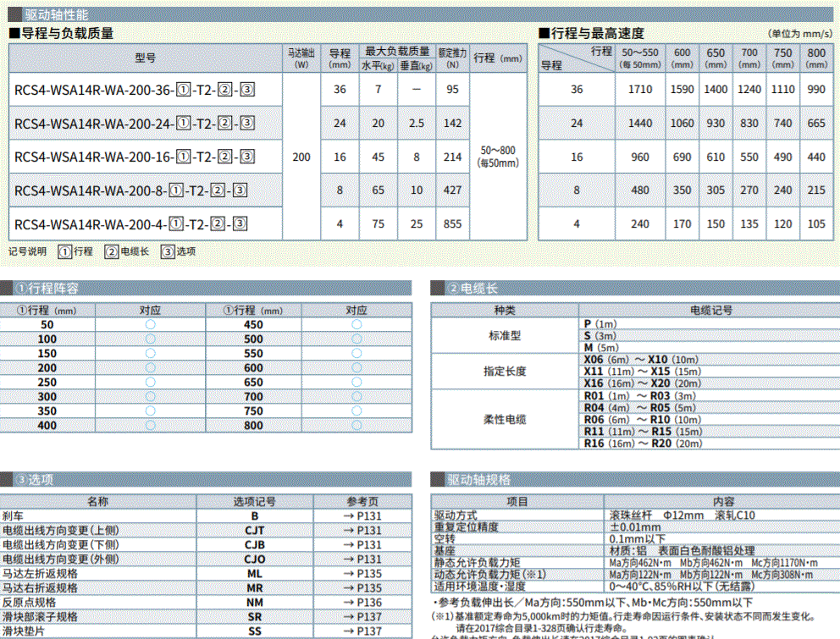Click ①行程 in the 记号说明 legend
This screenshot has height=639, width=840.
pos(75,251)
